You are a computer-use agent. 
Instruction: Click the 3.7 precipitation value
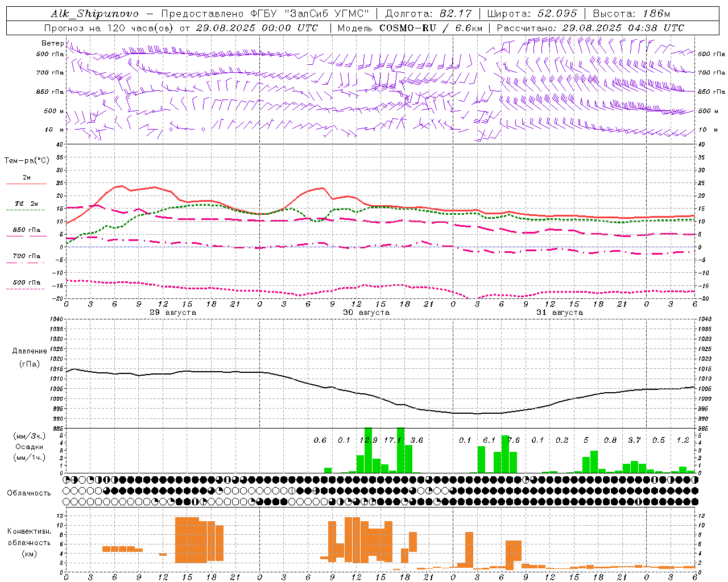634,440
